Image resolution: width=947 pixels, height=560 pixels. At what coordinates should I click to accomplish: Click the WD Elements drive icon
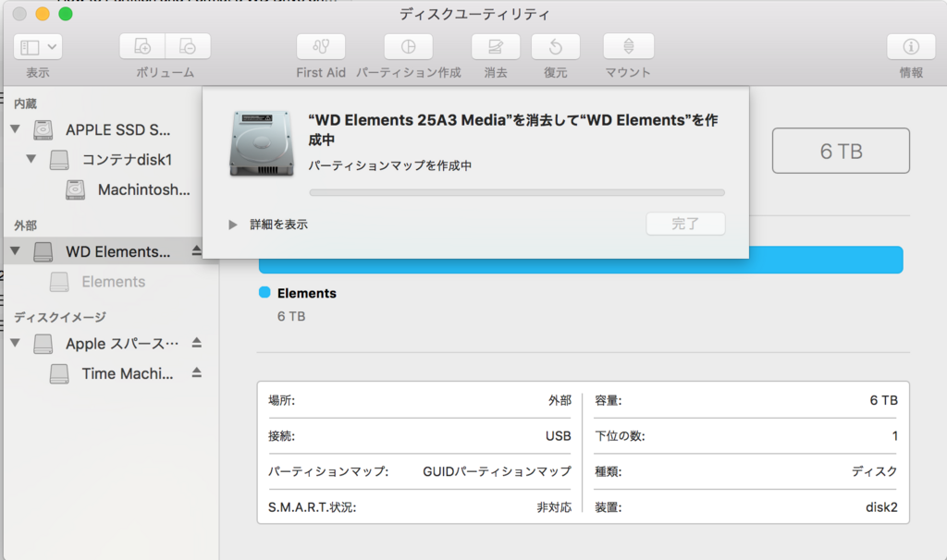coord(43,251)
